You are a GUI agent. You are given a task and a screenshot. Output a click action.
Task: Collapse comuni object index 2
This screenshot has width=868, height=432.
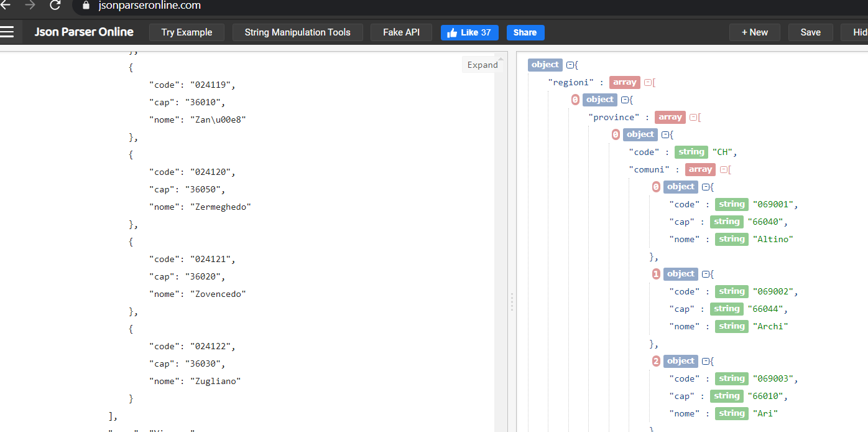705,361
